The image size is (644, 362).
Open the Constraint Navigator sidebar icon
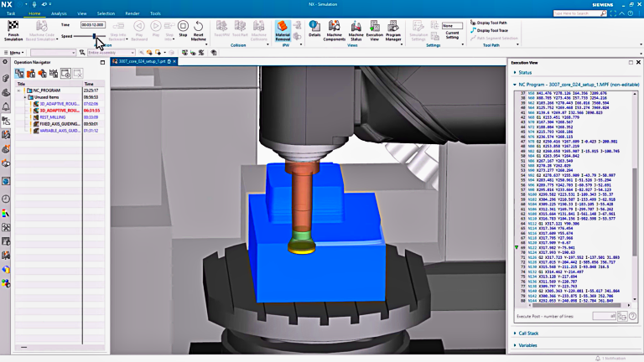6,92
